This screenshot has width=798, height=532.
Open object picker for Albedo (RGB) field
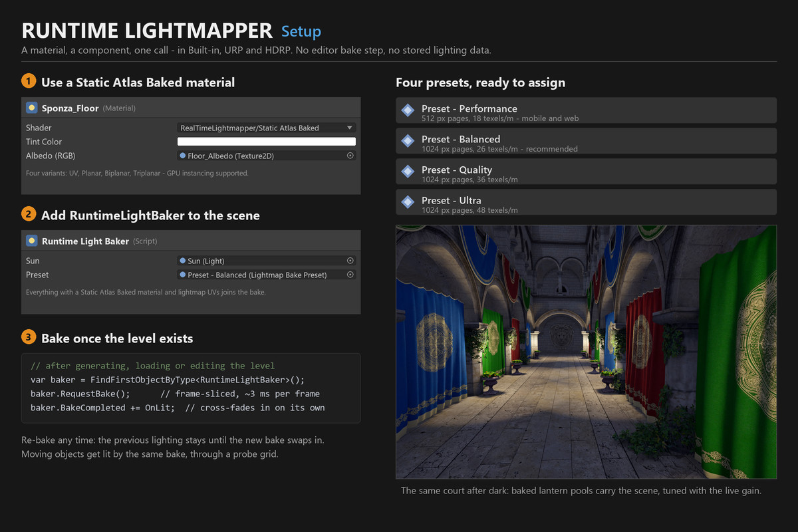pos(350,156)
